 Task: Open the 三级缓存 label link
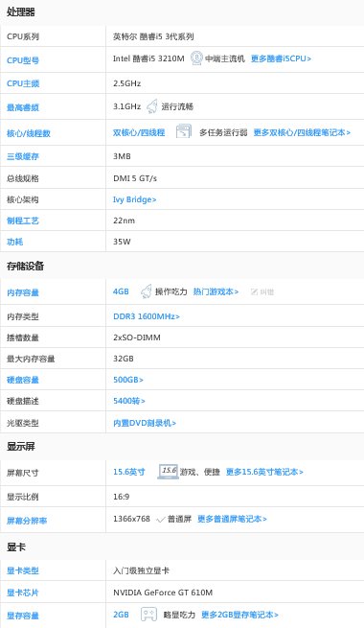pos(23,156)
